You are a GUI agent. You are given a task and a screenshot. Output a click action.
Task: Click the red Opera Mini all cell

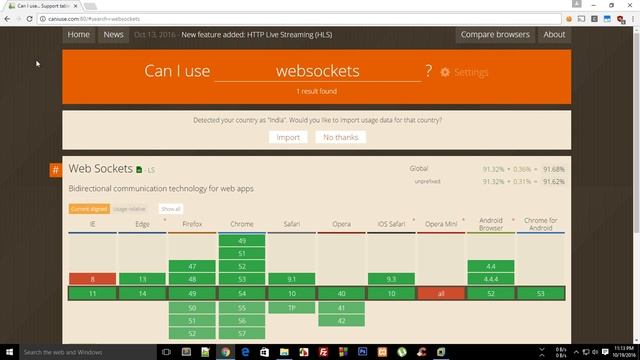(x=441, y=293)
